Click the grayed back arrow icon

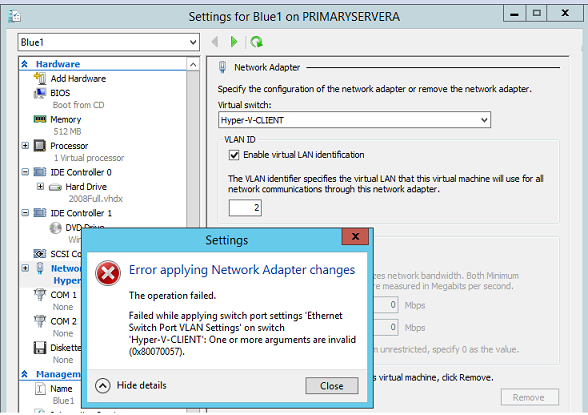click(x=215, y=42)
